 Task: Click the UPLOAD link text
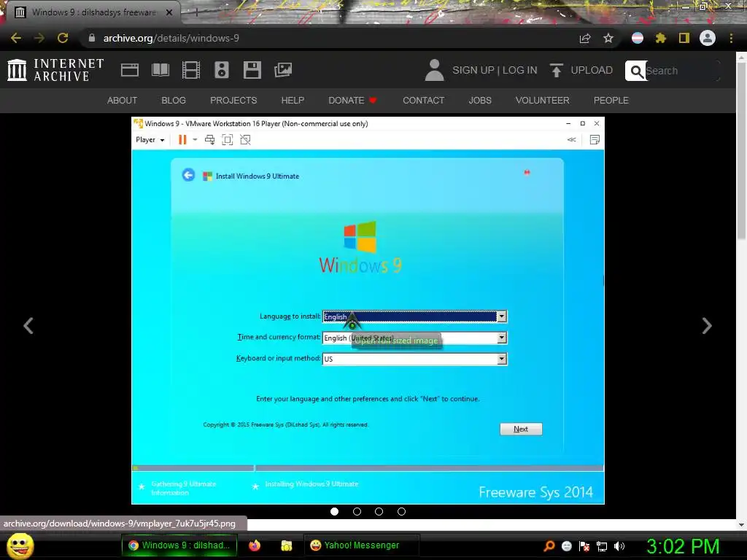click(x=592, y=71)
